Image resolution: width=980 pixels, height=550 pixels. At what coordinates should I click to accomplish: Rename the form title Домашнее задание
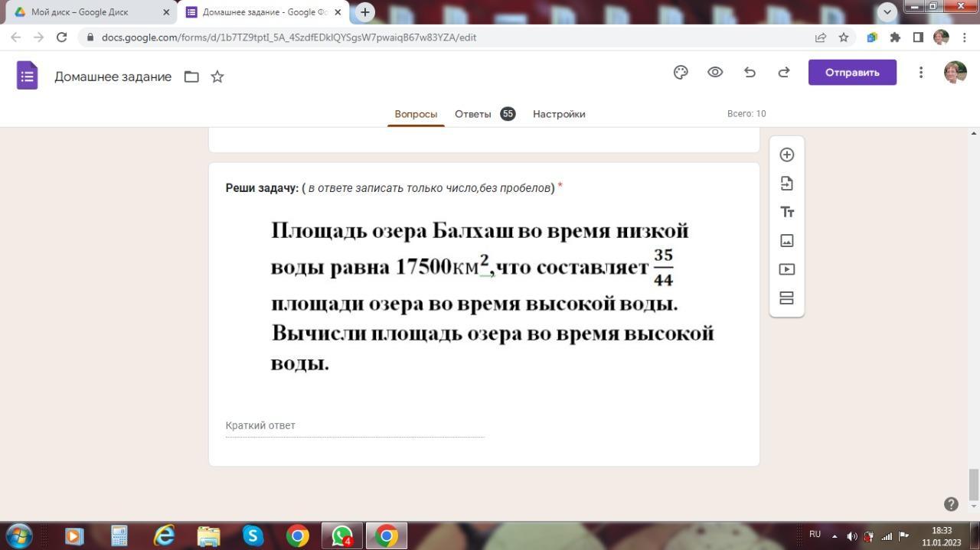(113, 76)
